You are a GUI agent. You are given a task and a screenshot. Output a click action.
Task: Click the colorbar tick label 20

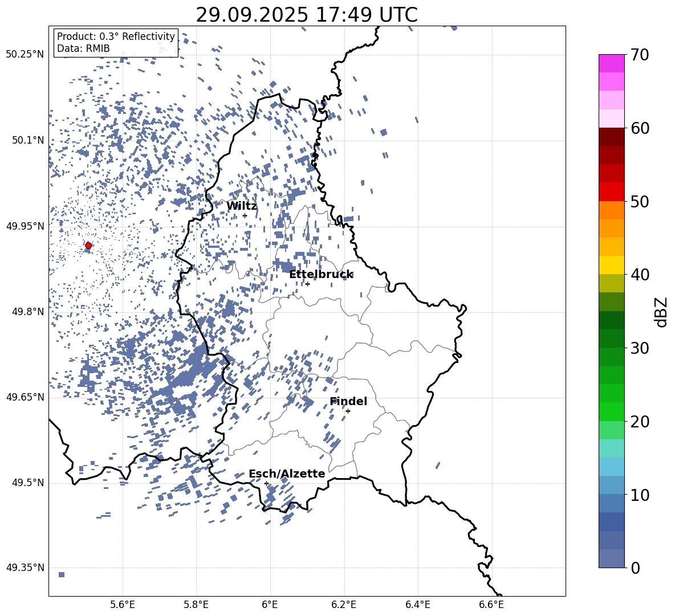[640, 422]
